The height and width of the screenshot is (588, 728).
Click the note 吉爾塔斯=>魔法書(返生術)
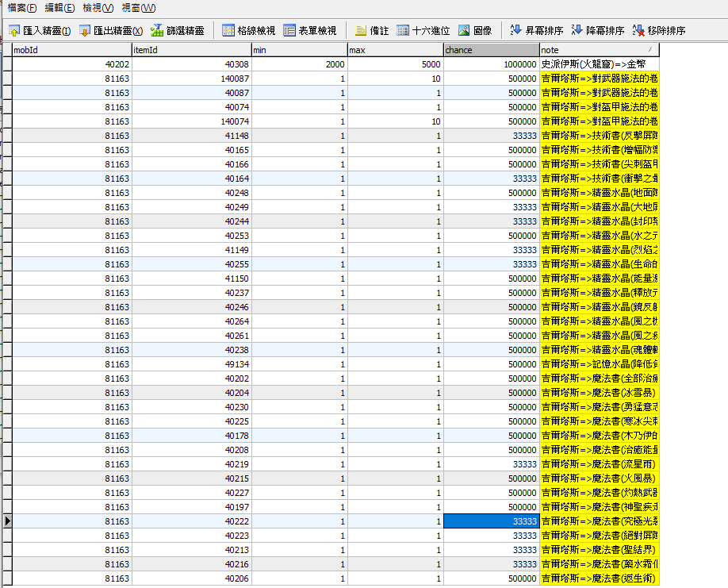(x=599, y=578)
